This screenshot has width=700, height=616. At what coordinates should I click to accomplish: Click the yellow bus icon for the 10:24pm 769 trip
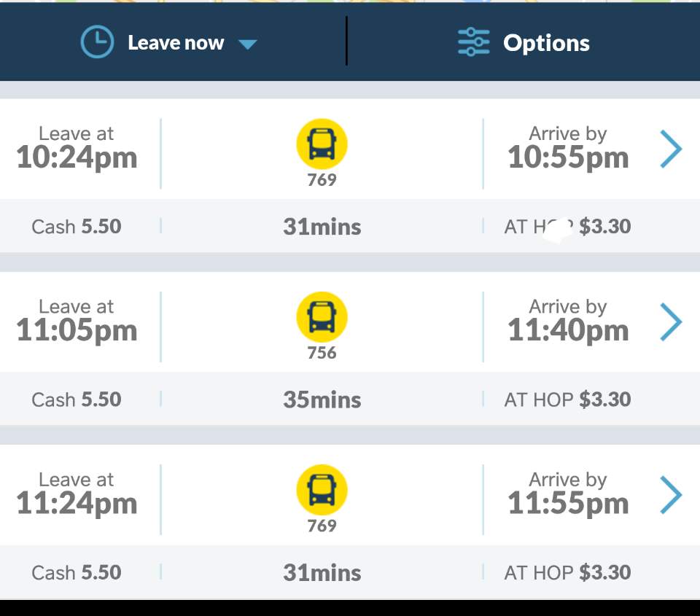(322, 144)
